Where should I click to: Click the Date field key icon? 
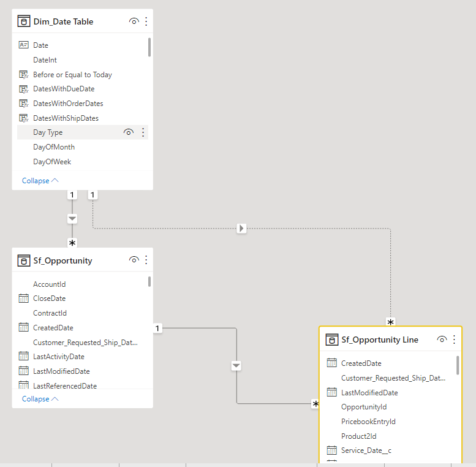(x=24, y=45)
